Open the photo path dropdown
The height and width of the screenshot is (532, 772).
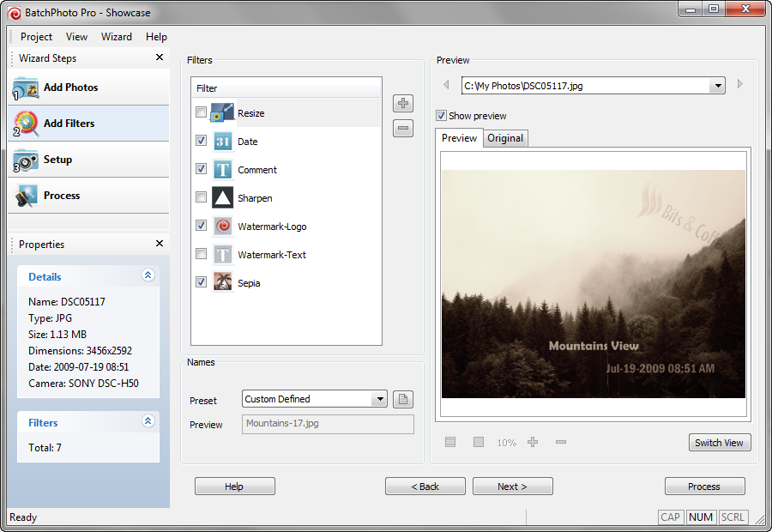717,86
